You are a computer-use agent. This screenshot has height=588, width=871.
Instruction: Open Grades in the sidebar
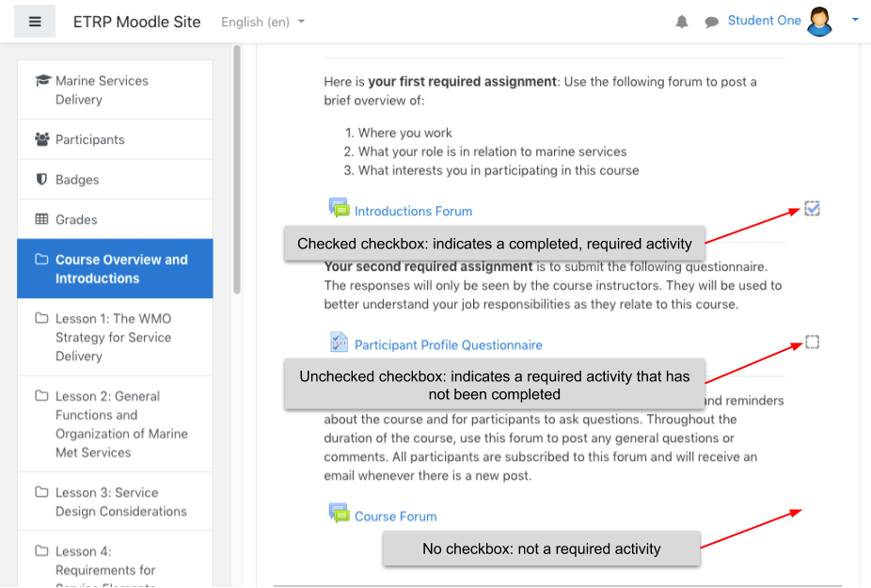click(115, 219)
